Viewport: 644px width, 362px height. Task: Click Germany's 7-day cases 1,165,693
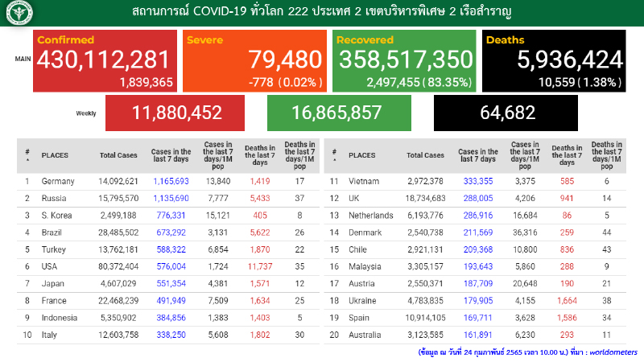[x=171, y=182]
